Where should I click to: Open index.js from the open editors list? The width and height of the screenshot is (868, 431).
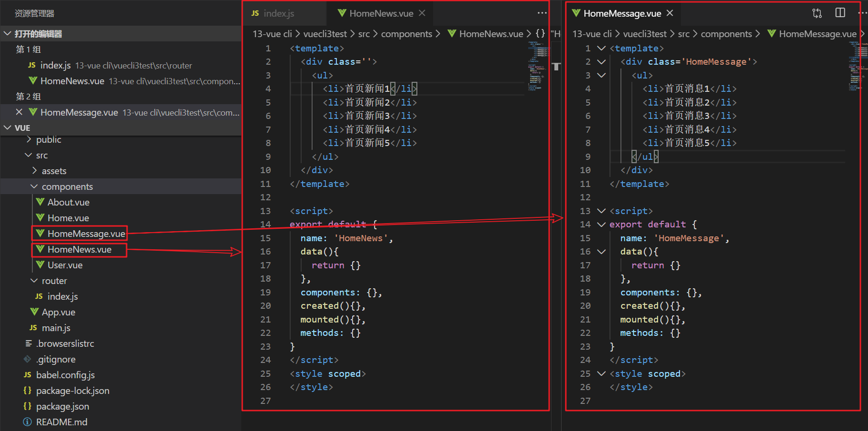pyautogui.click(x=121, y=65)
